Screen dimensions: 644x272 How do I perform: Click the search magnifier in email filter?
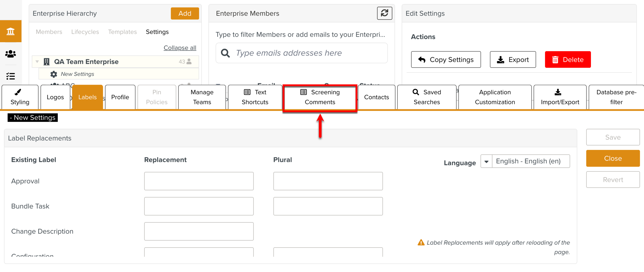(x=225, y=53)
